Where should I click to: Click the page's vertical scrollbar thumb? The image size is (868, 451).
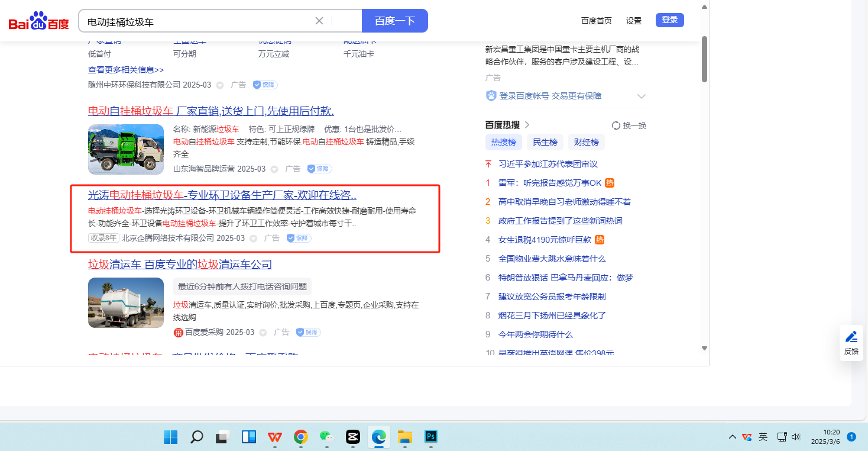(x=704, y=59)
